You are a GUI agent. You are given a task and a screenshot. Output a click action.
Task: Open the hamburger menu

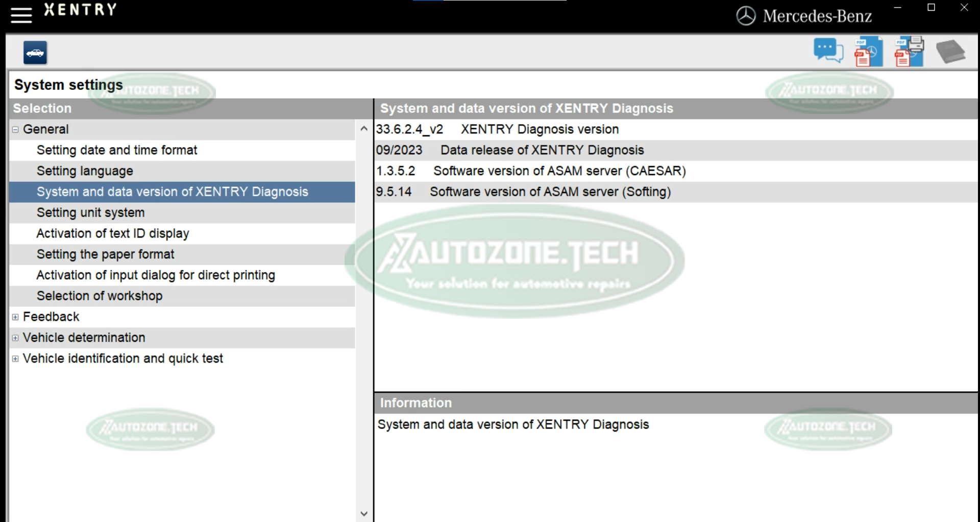pos(21,15)
